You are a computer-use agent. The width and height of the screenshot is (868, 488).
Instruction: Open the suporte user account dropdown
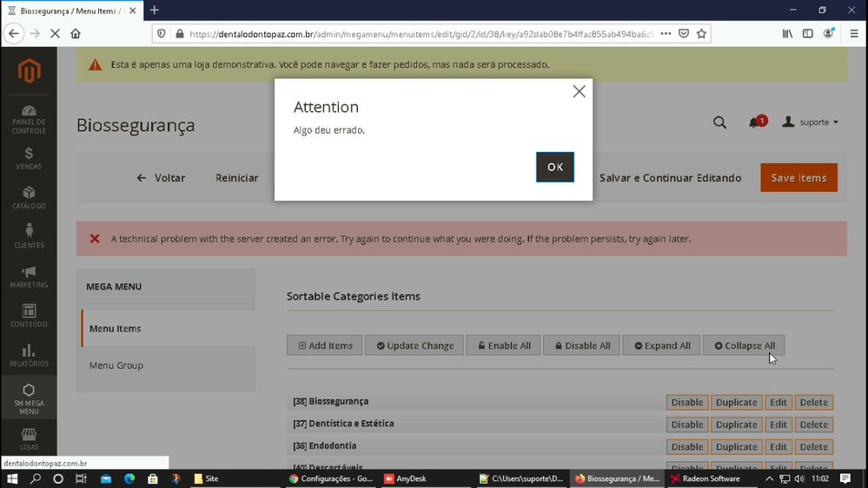coord(811,122)
